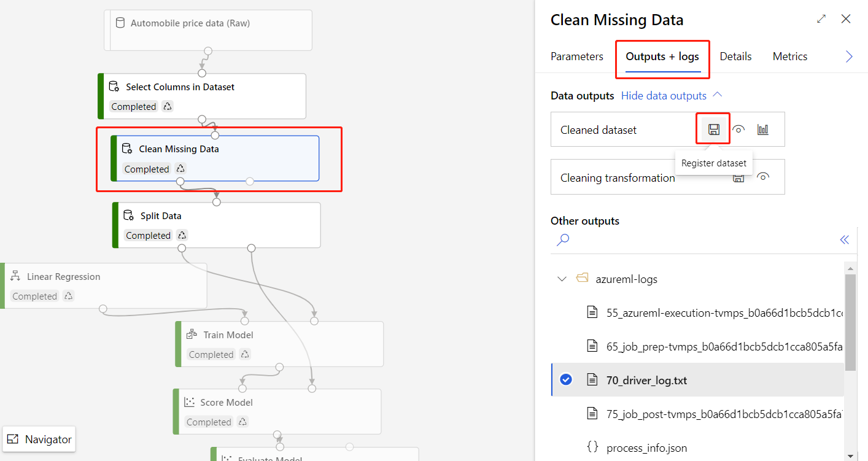Hide data outputs section
This screenshot has height=461, width=868.
672,96
